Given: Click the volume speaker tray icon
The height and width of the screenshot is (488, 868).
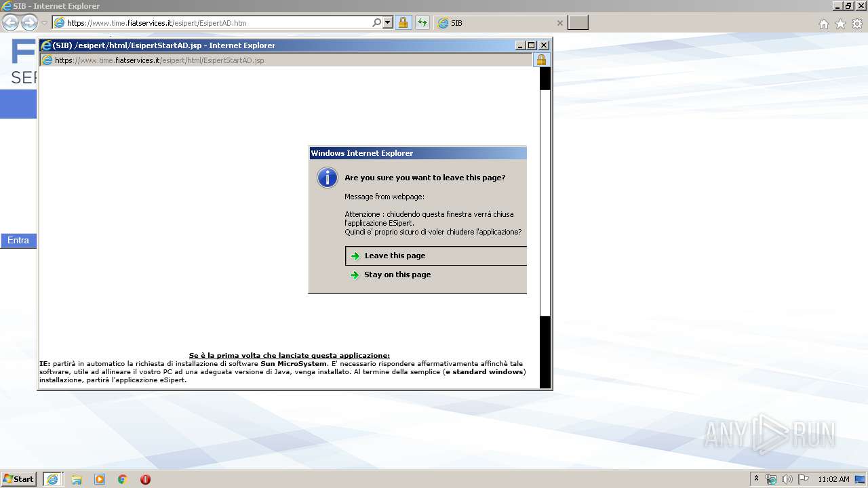Looking at the screenshot, I should point(787,479).
